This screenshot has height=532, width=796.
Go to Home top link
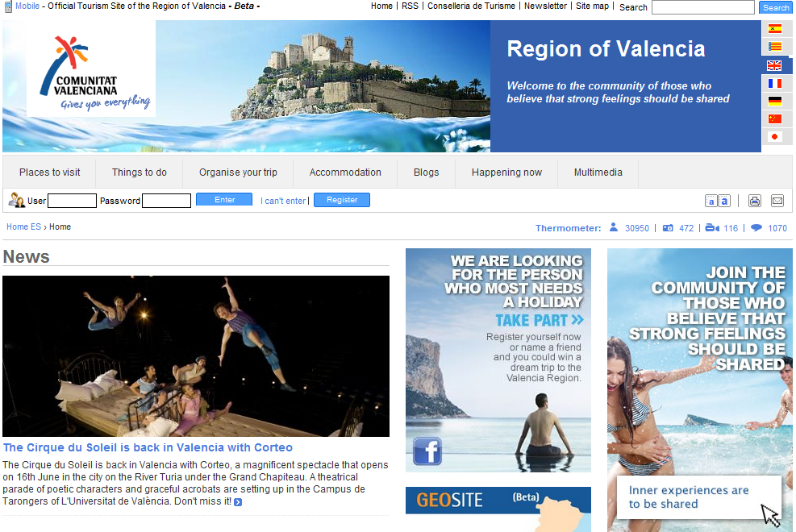[x=381, y=6]
